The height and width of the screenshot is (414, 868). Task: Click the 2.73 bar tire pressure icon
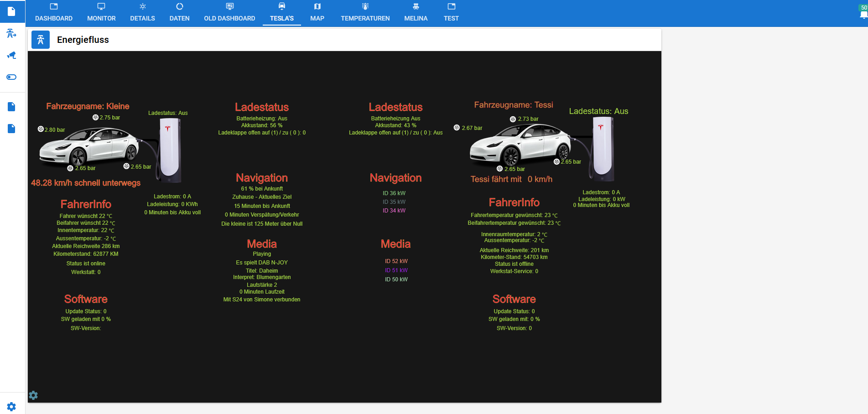click(513, 119)
